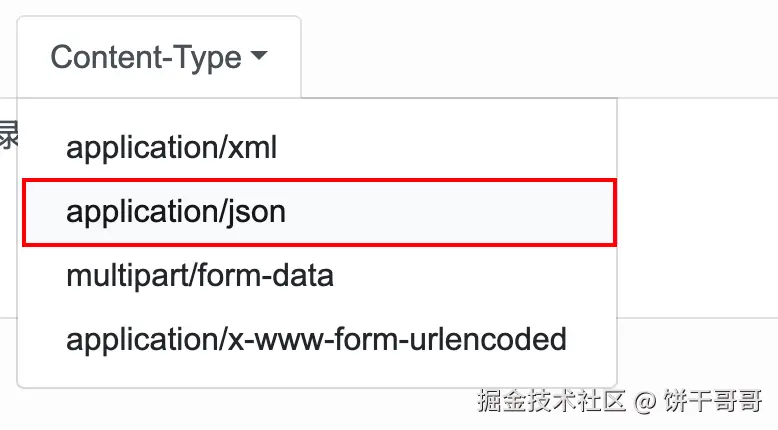778x430 pixels.
Task: Choose the highlighted application/json option
Action: point(320,212)
